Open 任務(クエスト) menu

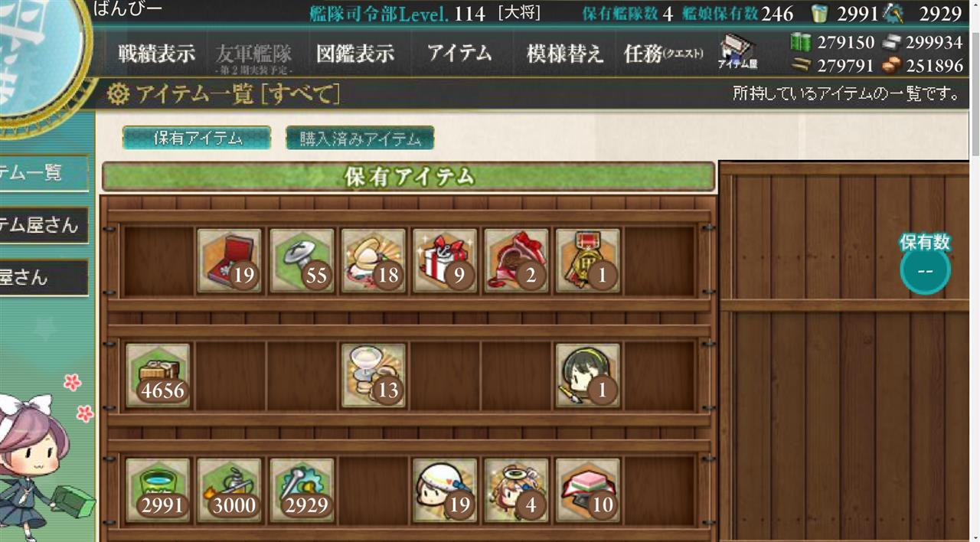pyautogui.click(x=663, y=54)
